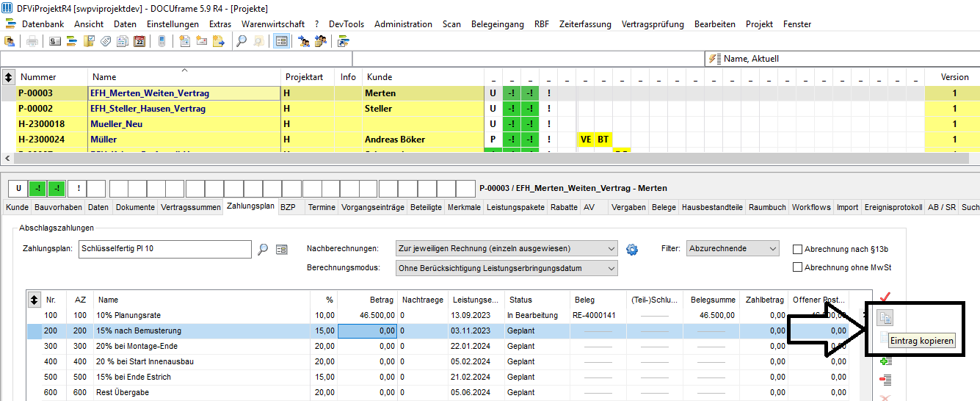Open the Administration menu
Image resolution: width=980 pixels, height=401 pixels.
pyautogui.click(x=403, y=24)
